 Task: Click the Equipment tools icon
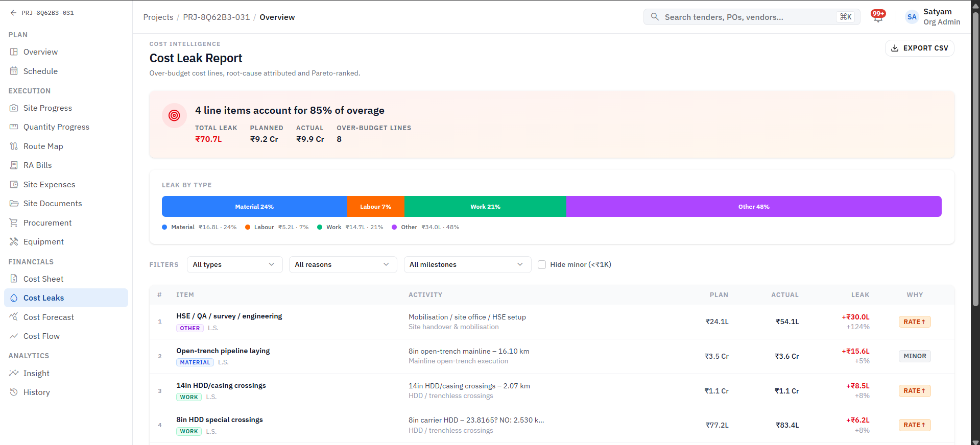coord(14,242)
